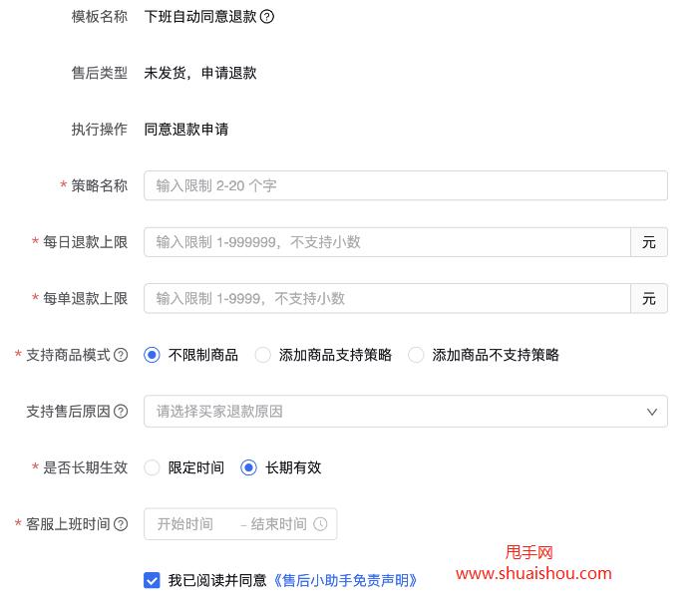Screen dimensions: 700x607
Task: Open the help tooltip icon for 支持售后原因
Action: (x=121, y=412)
